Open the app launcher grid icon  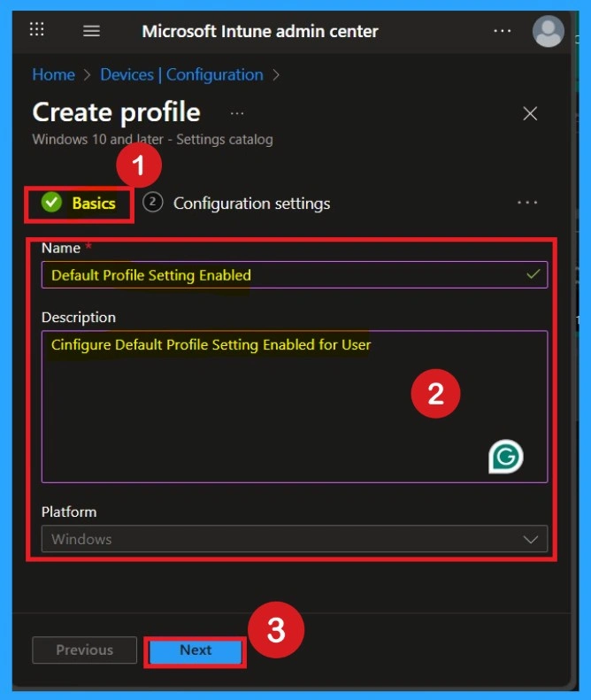click(36, 29)
